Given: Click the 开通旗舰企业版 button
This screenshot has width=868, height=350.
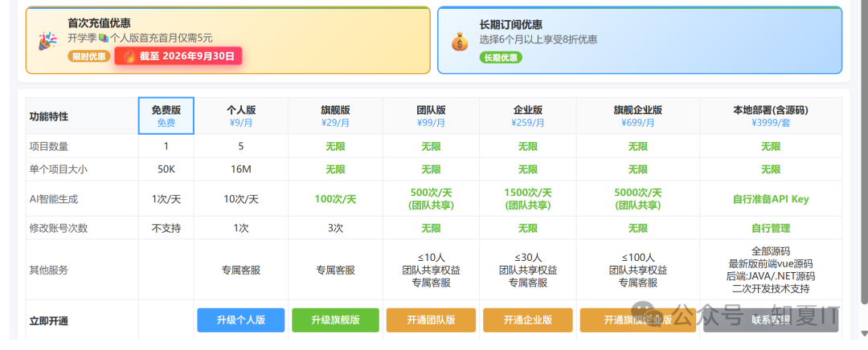Looking at the screenshot, I should point(637,320).
